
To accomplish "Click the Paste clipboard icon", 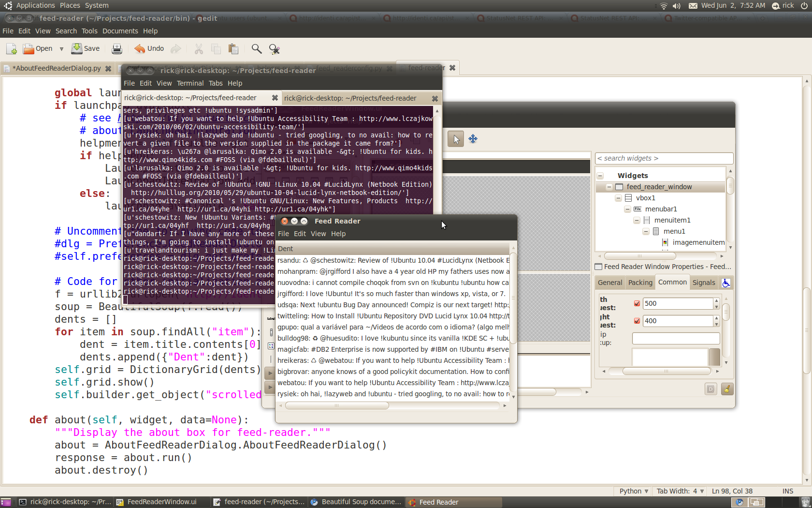I will pyautogui.click(x=233, y=49).
